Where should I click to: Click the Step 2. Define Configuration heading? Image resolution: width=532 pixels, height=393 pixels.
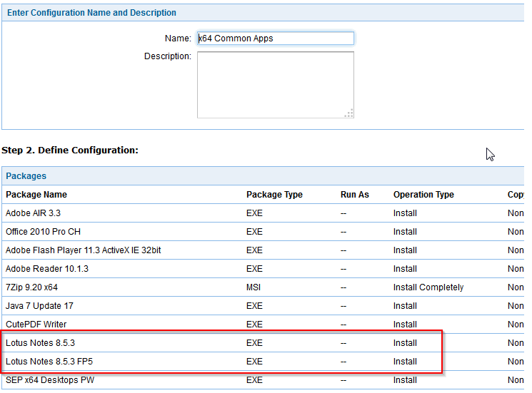pyautogui.click(x=70, y=150)
